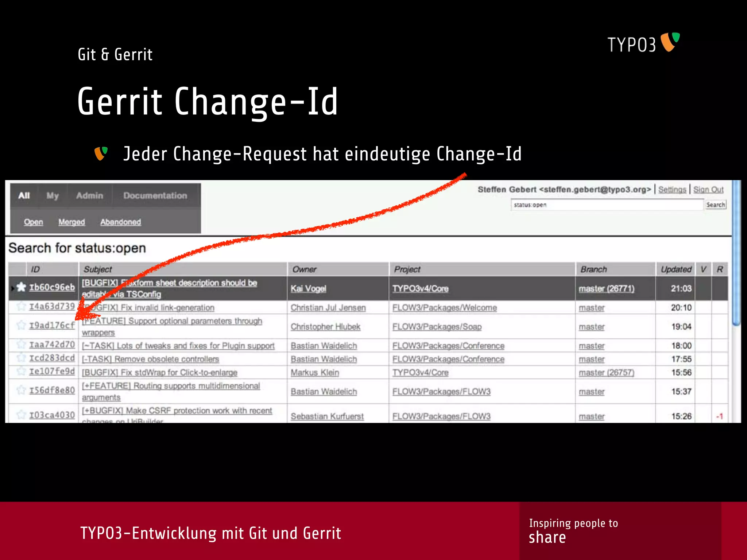
Task: Star the change I03ca4030
Action: click(x=22, y=415)
